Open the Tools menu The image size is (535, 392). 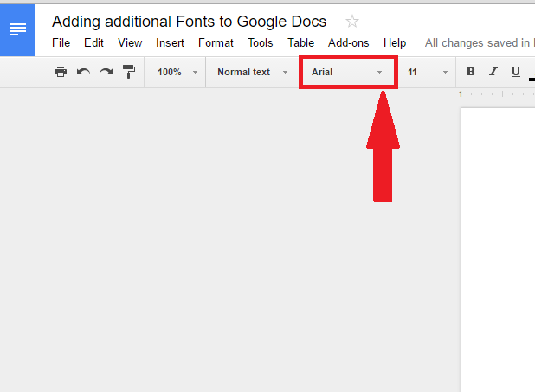click(261, 43)
